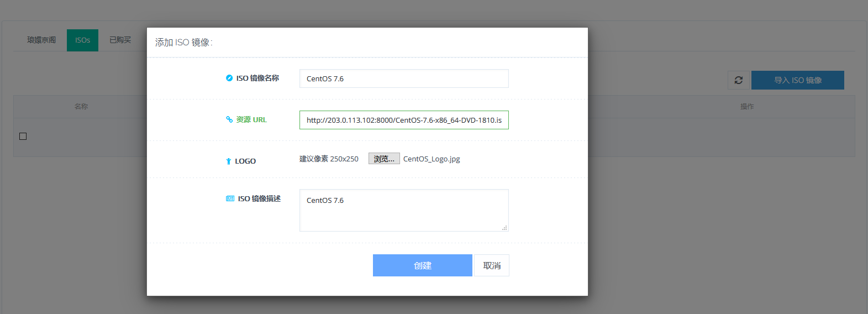
Task: Open the 已购买 tab
Action: pyautogui.click(x=120, y=40)
